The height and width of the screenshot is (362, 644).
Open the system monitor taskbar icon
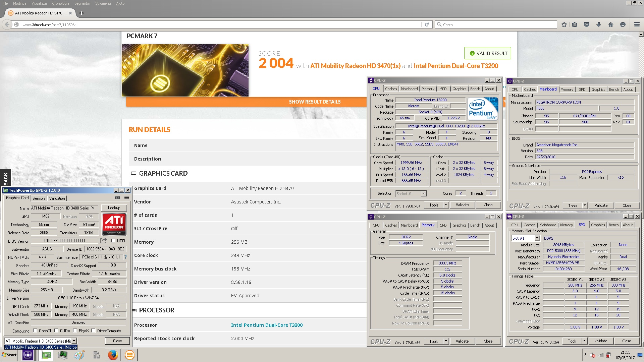(x=62, y=355)
